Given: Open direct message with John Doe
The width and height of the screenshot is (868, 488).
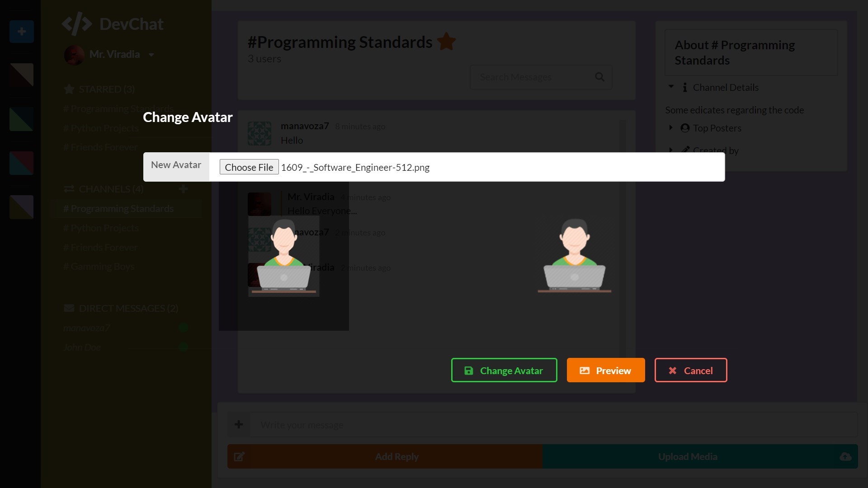Looking at the screenshot, I should coord(82,347).
